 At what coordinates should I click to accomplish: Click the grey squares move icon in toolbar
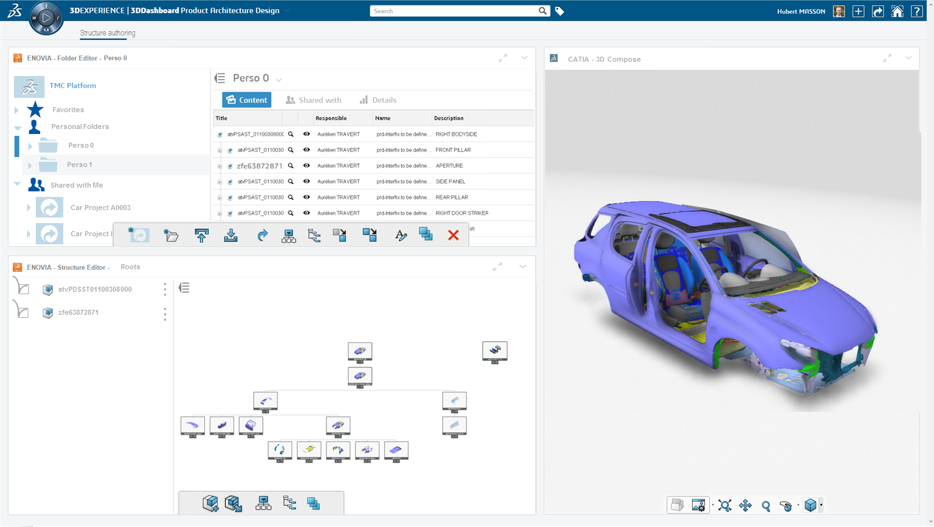[x=340, y=235]
